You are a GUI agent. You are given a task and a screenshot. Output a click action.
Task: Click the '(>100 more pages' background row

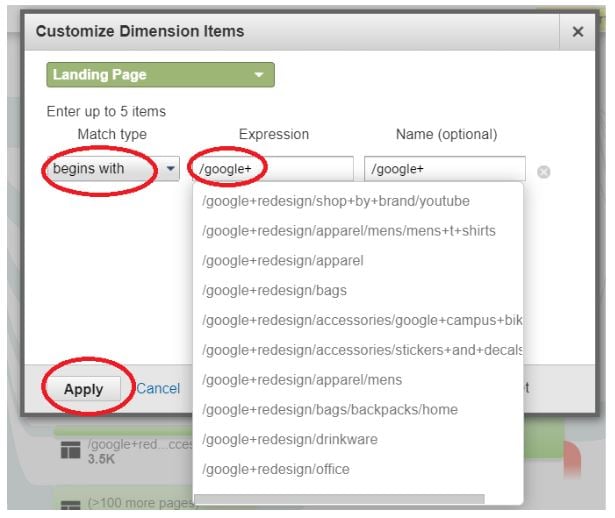click(143, 503)
